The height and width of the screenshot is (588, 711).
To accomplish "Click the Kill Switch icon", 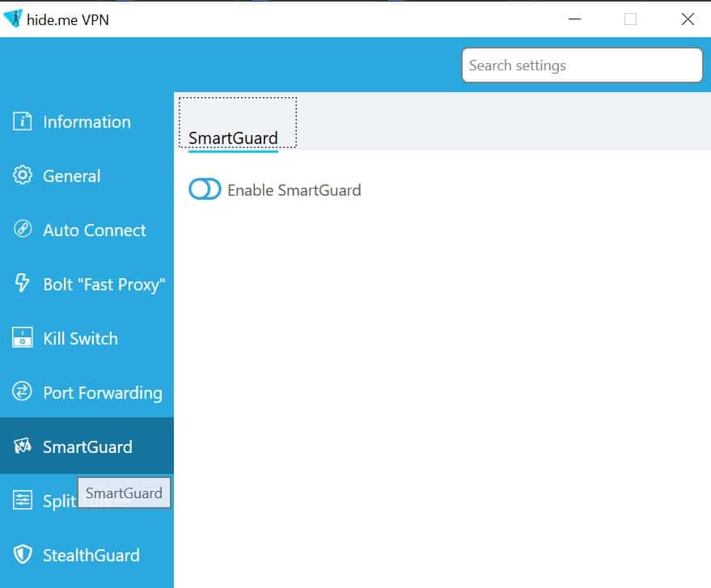I will click(22, 337).
